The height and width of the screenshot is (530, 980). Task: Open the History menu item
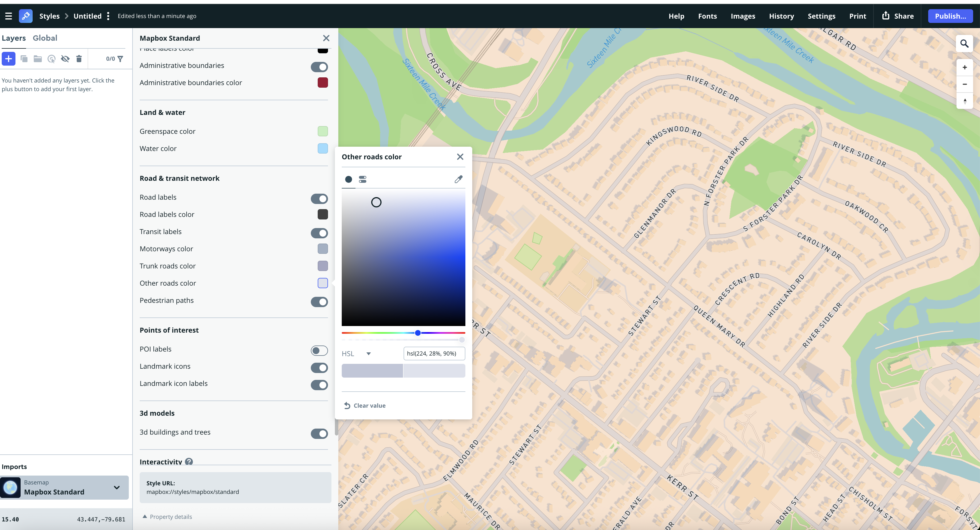point(781,15)
